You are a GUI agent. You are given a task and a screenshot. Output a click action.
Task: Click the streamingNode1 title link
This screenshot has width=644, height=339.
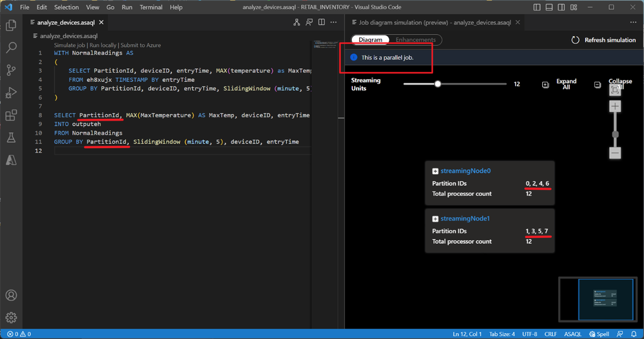tap(465, 218)
